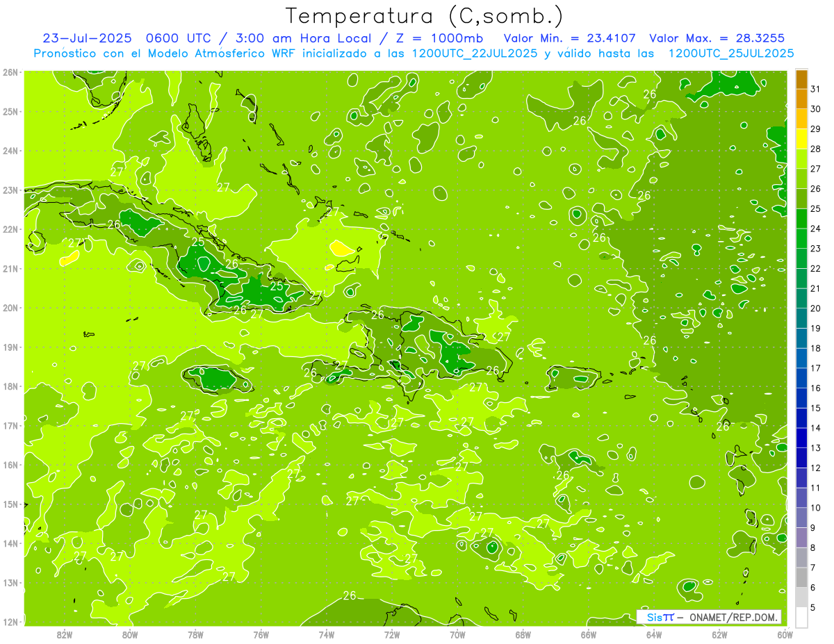Screen dimensions: 834x644
Task: Click the 'ONAMET/REP.DOM.' credit label
Action: pos(733,617)
